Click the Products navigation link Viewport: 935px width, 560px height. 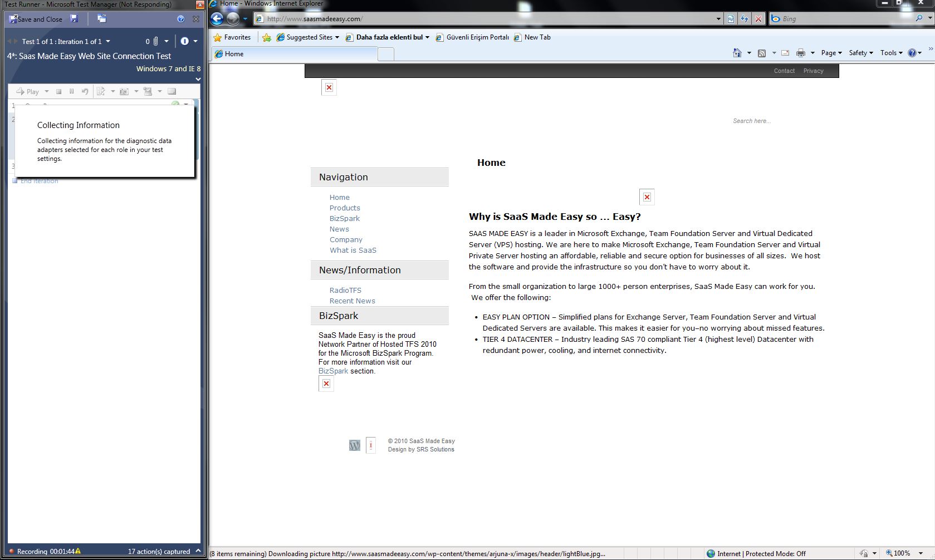point(345,208)
